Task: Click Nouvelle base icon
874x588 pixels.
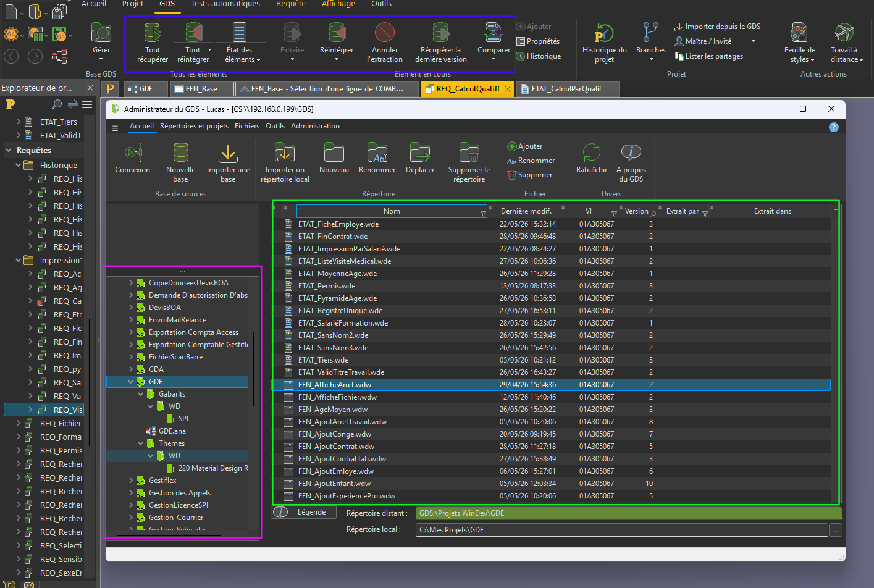Action: [180, 153]
